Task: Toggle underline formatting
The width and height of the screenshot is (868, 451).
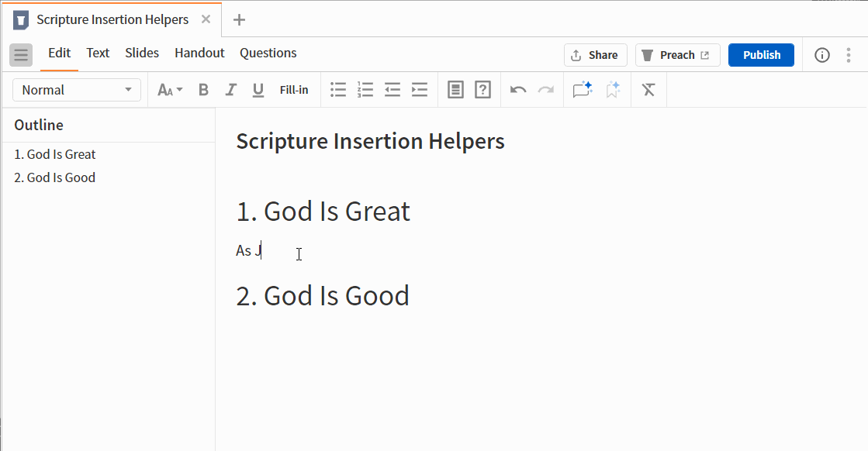Action: (258, 90)
